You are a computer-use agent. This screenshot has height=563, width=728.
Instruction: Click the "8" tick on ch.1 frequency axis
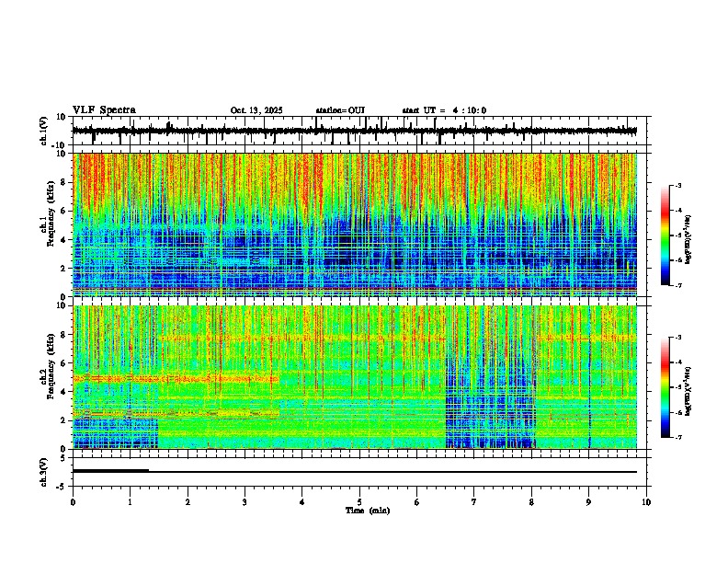(x=64, y=182)
